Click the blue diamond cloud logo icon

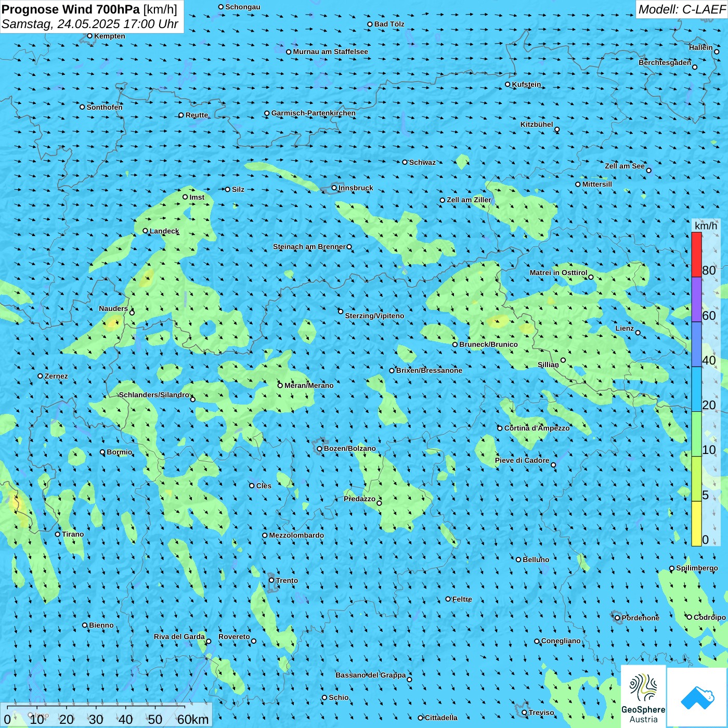click(697, 697)
